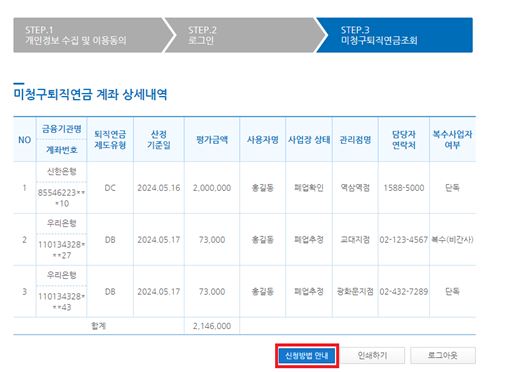Click the 평가금액 column header
Screen dimensions: 506x372
pyautogui.click(x=212, y=140)
